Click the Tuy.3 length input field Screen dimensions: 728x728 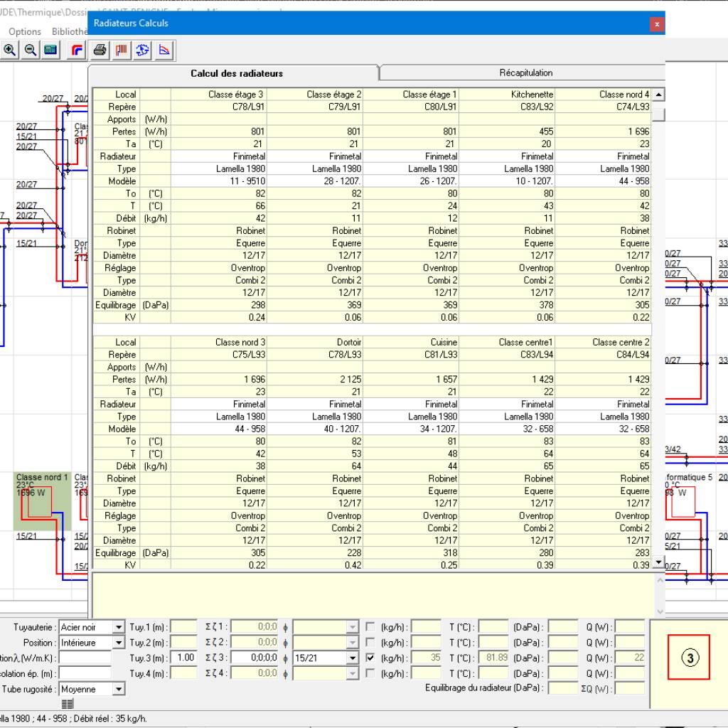pyautogui.click(x=184, y=658)
